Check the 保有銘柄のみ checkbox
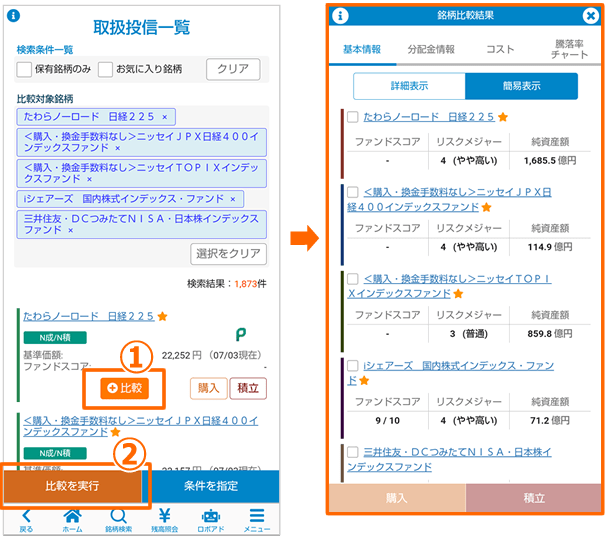Viewport: 609px width, 540px height. pyautogui.click(x=24, y=70)
